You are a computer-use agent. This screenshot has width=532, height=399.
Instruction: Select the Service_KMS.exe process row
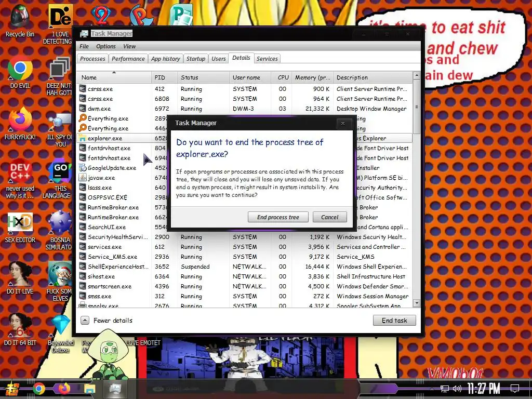pos(244,257)
